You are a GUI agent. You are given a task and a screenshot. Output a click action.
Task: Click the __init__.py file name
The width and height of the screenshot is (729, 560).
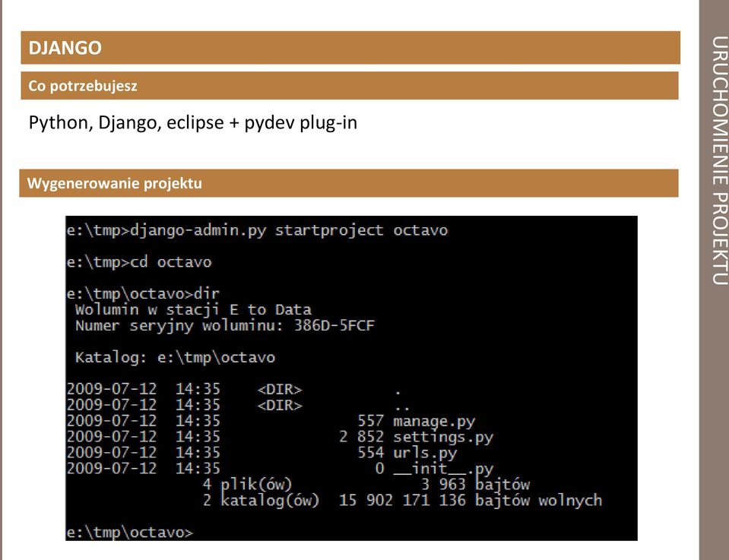(x=443, y=469)
